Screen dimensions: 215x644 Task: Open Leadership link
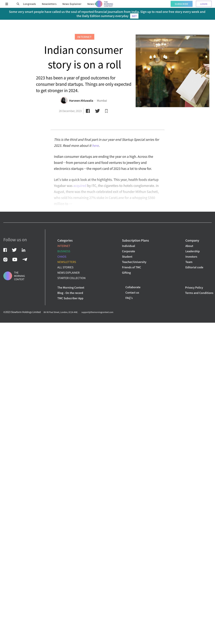(192, 251)
